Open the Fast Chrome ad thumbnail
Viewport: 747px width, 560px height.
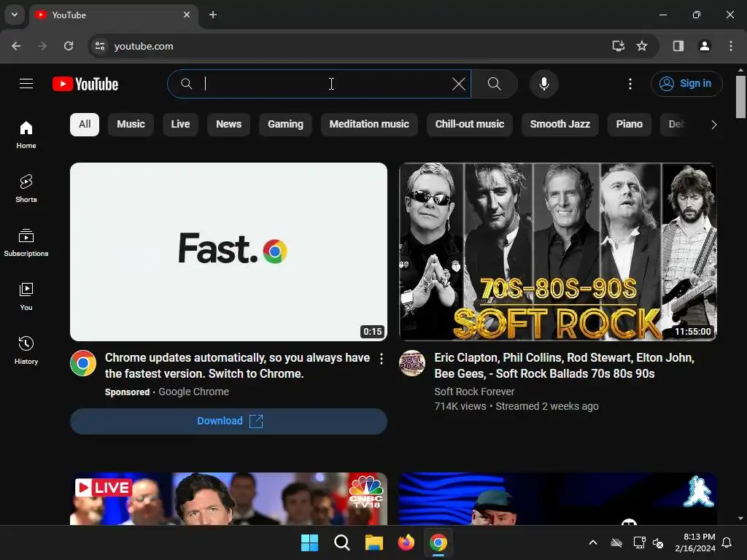tap(228, 252)
